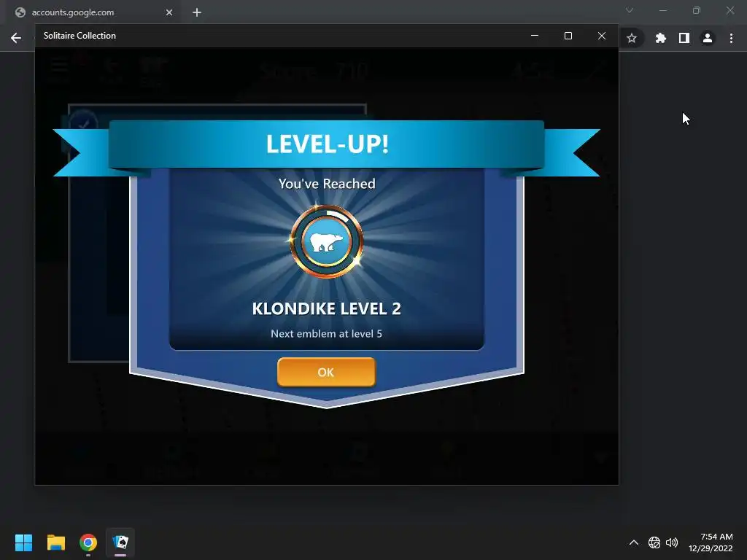This screenshot has width=747, height=560.
Task: Open clock and date flyout
Action: point(711,542)
